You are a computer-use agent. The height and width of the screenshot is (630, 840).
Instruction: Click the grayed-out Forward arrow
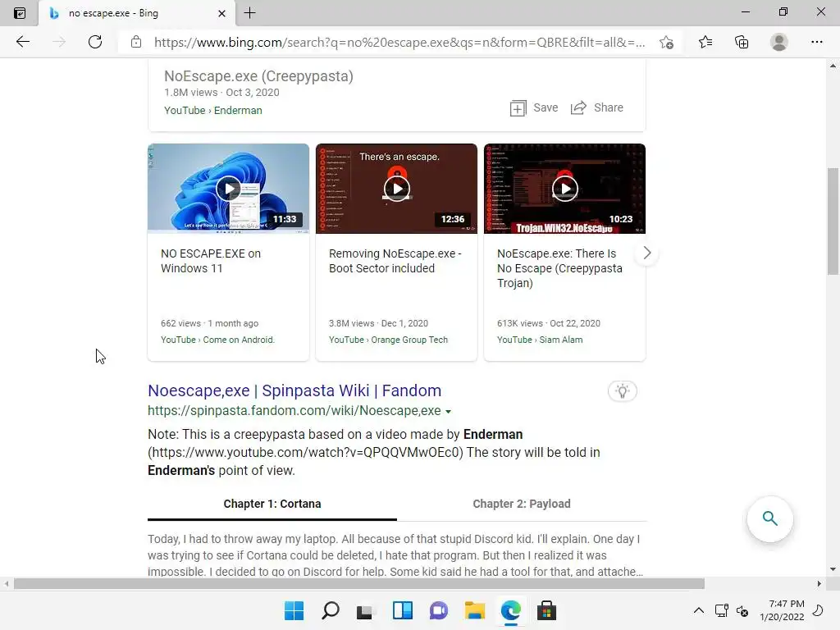click(x=59, y=42)
